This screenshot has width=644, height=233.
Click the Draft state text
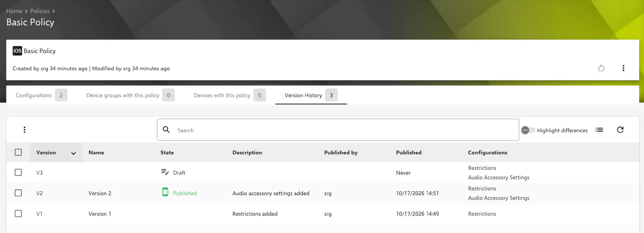click(x=179, y=173)
